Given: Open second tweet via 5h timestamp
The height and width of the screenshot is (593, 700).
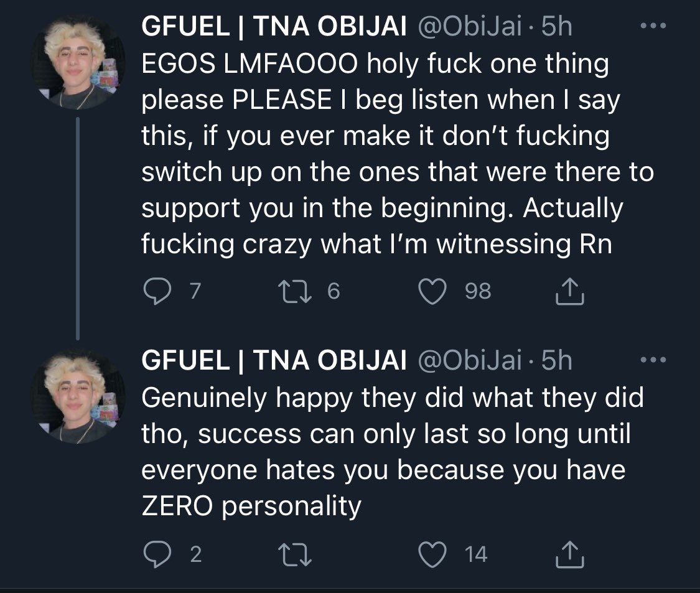Looking at the screenshot, I should 556,360.
